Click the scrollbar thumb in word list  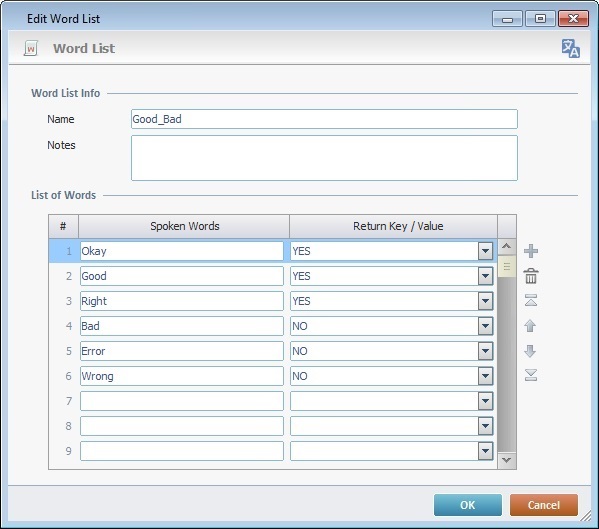click(507, 267)
